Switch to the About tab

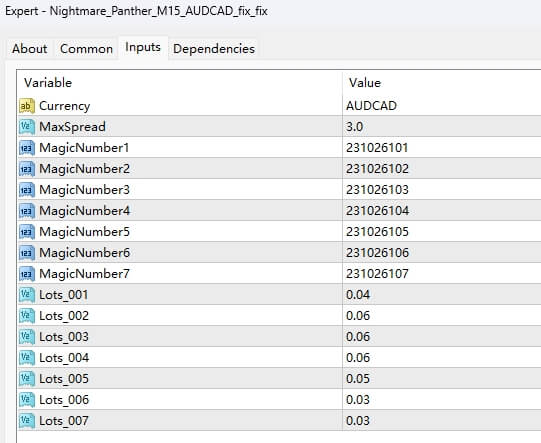(x=30, y=49)
